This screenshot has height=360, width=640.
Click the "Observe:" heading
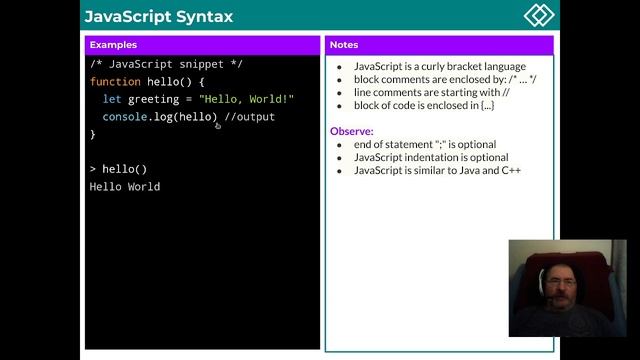[351, 131]
